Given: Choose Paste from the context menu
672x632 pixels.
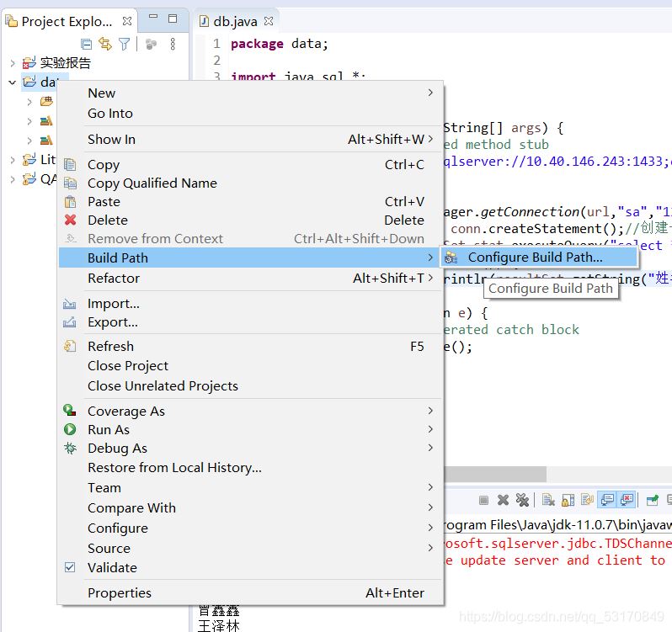Looking at the screenshot, I should [250, 202].
